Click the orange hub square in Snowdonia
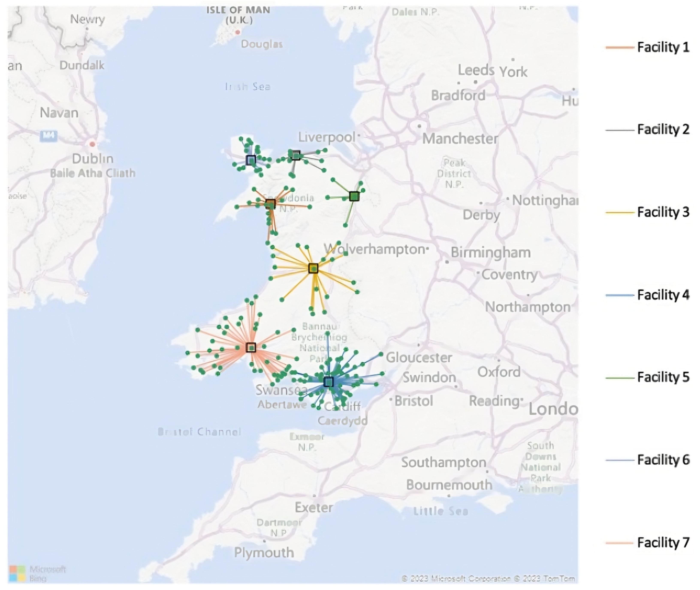 point(270,204)
